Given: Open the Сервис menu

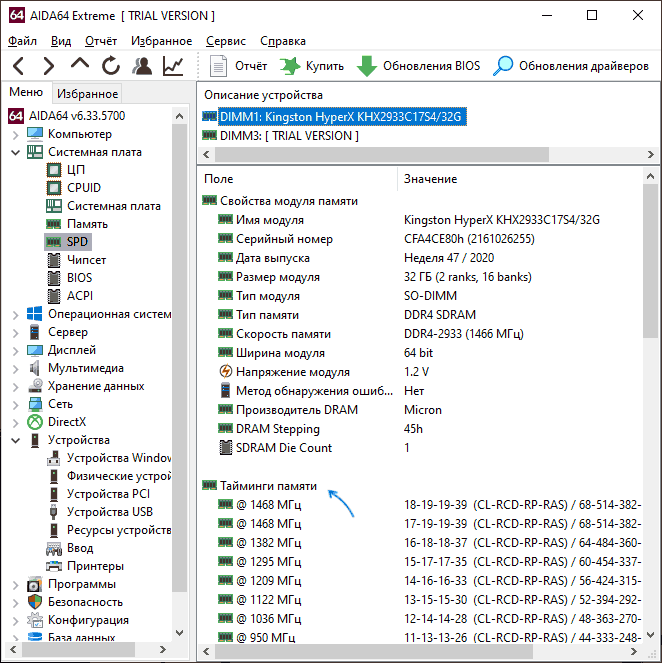Looking at the screenshot, I should (226, 41).
